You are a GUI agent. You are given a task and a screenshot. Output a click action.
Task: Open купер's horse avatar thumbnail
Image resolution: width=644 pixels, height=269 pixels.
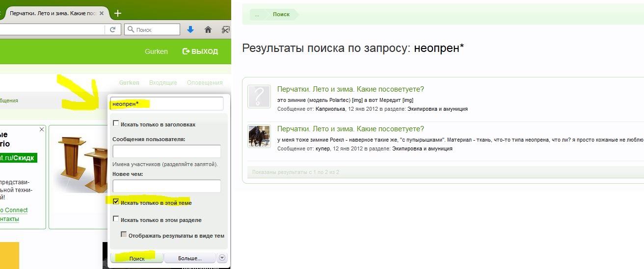[x=259, y=136]
